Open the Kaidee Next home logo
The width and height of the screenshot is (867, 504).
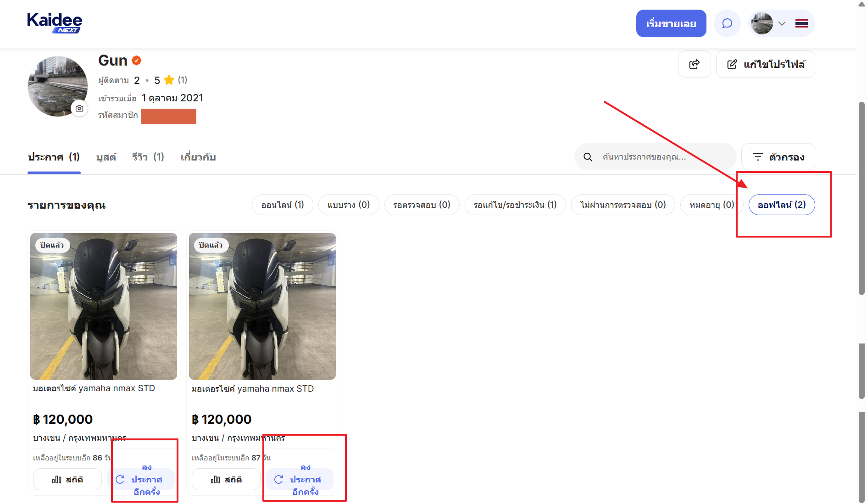(55, 23)
